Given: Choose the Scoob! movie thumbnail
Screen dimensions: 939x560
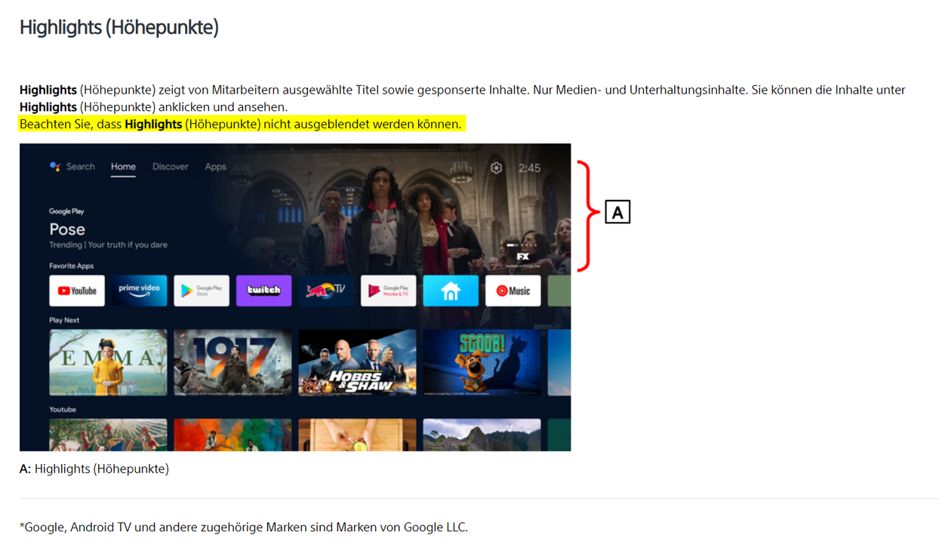Looking at the screenshot, I should [482, 362].
